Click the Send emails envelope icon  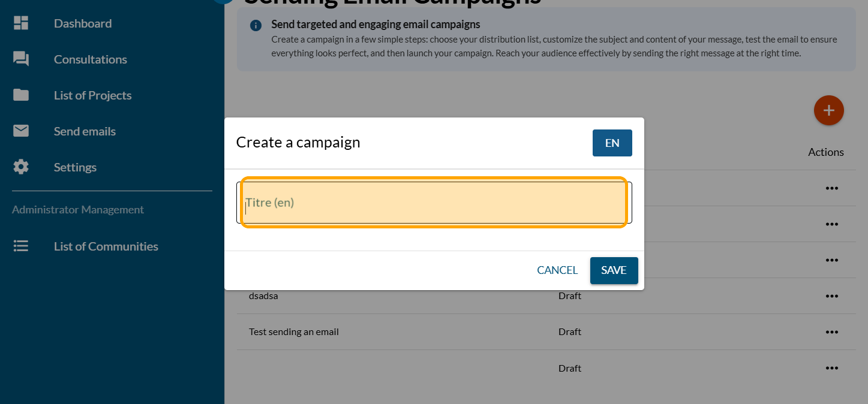[x=21, y=131]
